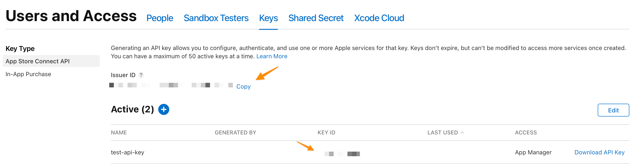The height and width of the screenshot is (164, 644).
Task: Open the Issuer ID help tooltip icon
Action: tap(141, 75)
